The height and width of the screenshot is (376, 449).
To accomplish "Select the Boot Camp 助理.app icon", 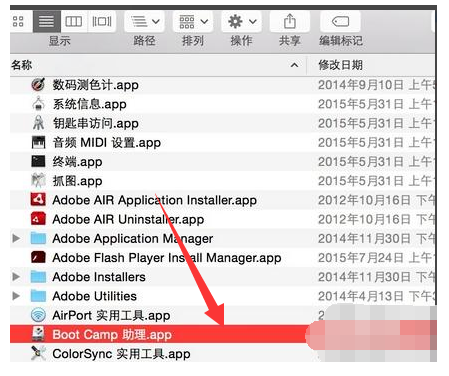I will [38, 334].
